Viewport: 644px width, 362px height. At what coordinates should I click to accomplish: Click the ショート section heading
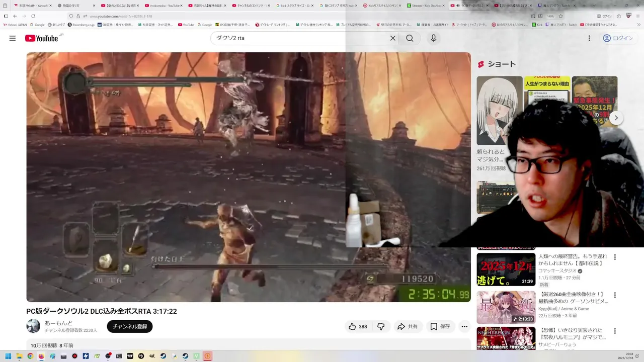coord(502,64)
